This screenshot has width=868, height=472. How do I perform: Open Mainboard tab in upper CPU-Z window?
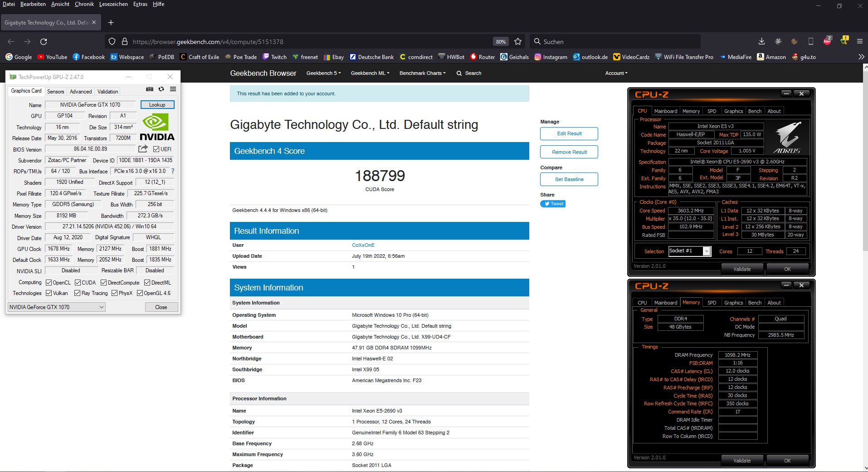665,111
